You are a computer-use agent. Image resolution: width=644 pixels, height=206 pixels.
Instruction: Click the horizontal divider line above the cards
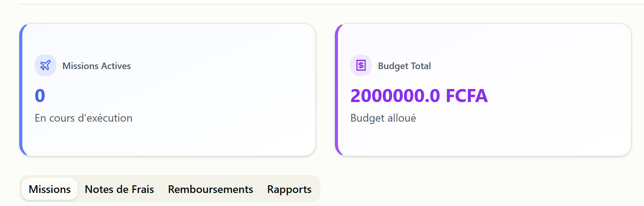(331, 4)
